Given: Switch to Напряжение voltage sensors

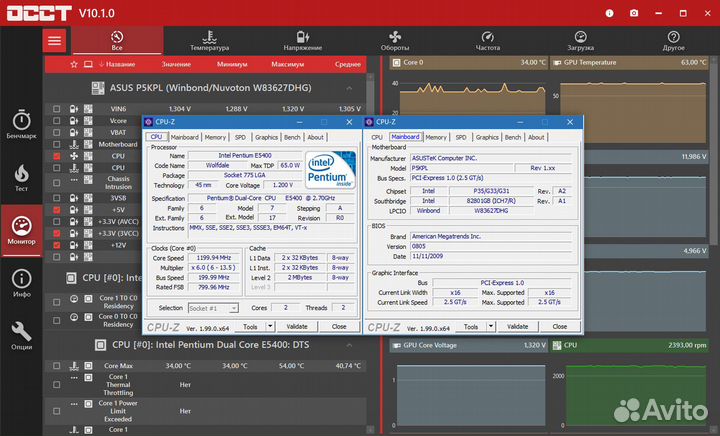Looking at the screenshot, I should 301,40.
